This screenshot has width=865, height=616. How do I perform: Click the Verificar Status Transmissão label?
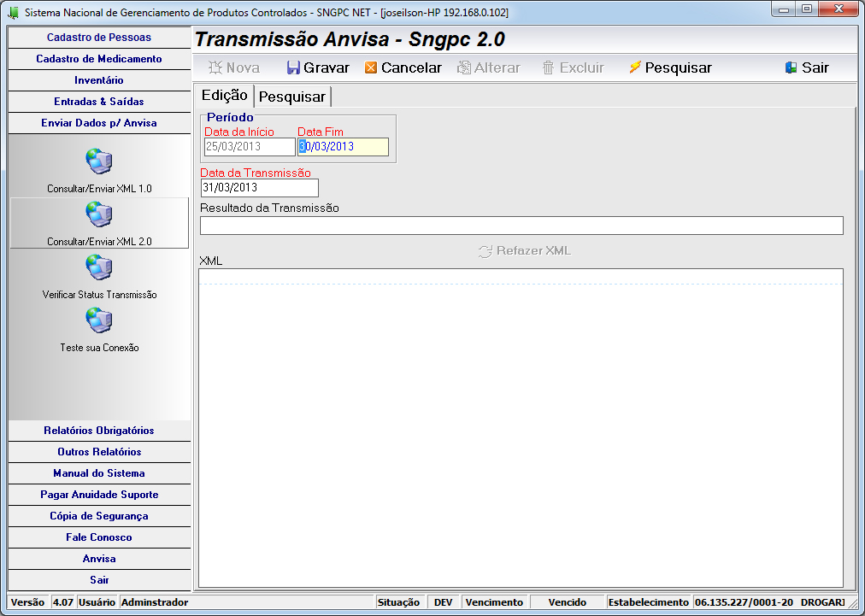tap(99, 295)
